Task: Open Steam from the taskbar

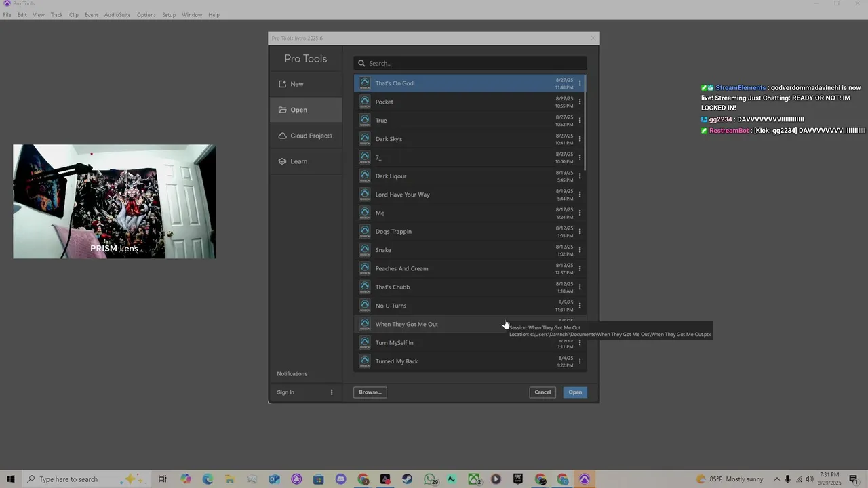Action: 408,479
